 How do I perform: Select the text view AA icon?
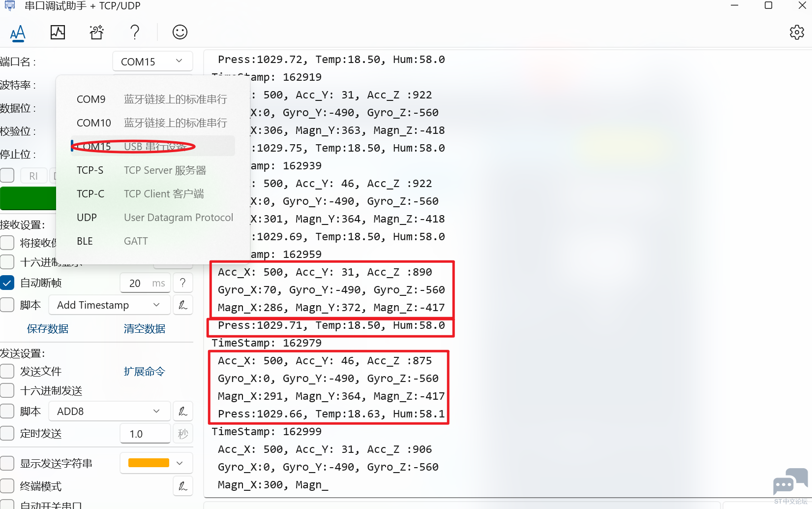tap(18, 33)
